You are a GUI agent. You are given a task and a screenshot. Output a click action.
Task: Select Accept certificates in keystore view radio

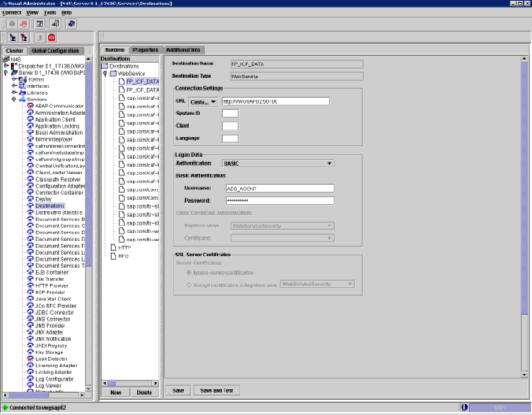pyautogui.click(x=189, y=285)
